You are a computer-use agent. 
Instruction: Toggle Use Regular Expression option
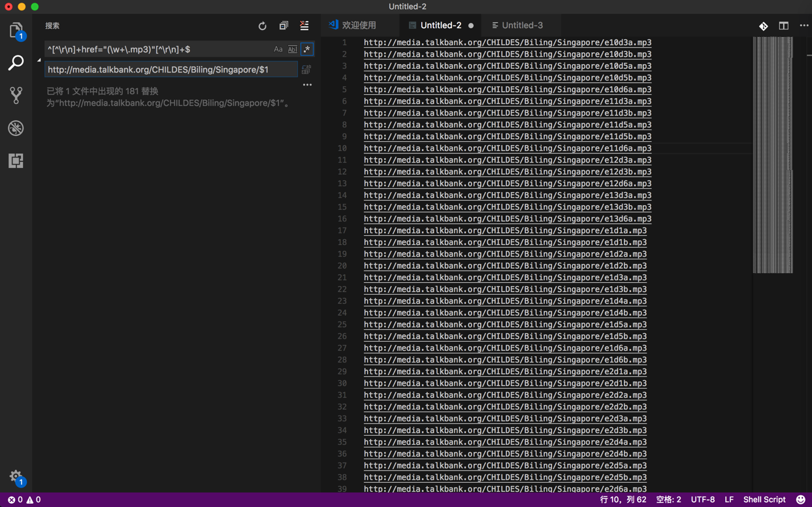pos(306,49)
